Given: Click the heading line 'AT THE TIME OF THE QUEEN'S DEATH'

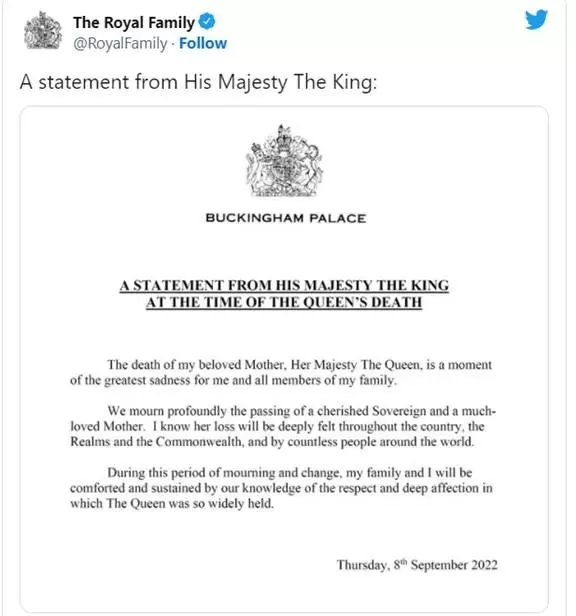Looking at the screenshot, I should [x=284, y=302].
